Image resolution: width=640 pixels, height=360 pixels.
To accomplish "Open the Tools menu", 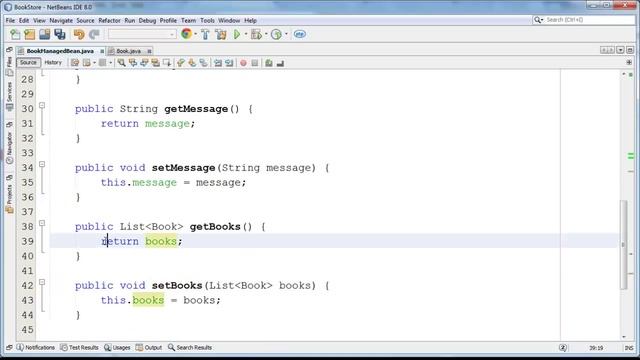I will coord(207,20).
